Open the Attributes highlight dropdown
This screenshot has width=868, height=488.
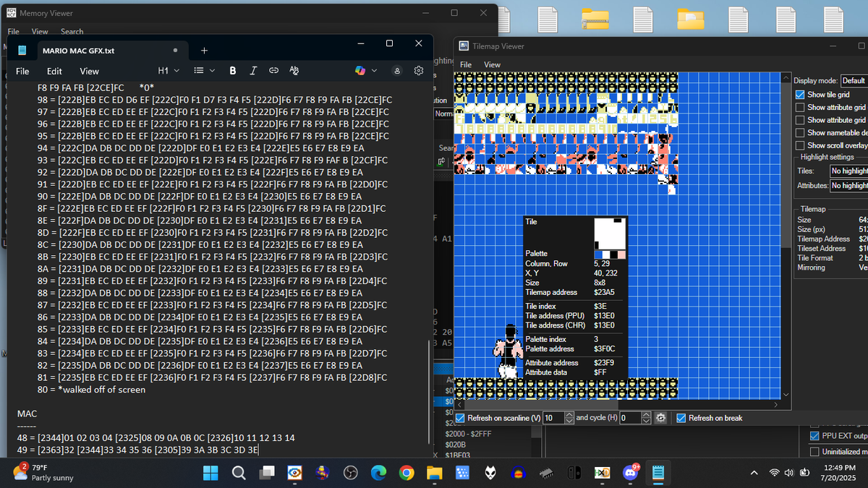click(x=849, y=186)
